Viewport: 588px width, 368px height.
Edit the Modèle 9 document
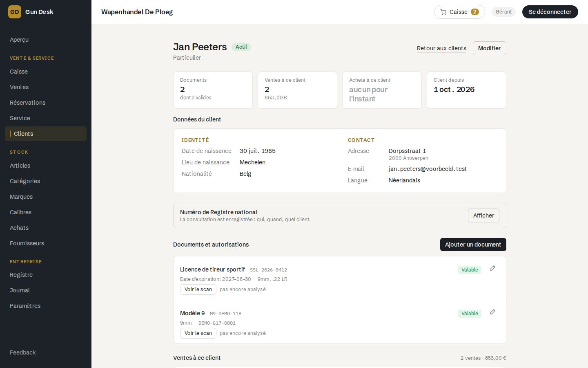492,312
